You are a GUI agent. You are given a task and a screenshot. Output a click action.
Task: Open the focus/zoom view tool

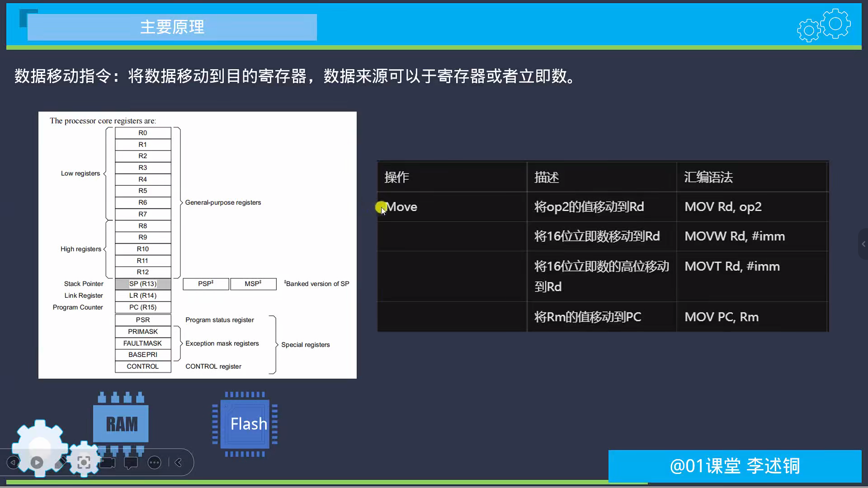pos(84,462)
